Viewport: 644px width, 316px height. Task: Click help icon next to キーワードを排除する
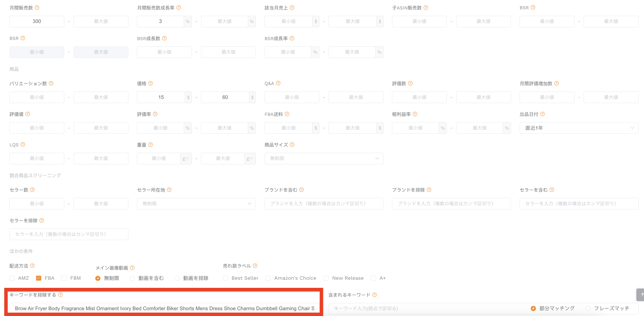(61, 295)
